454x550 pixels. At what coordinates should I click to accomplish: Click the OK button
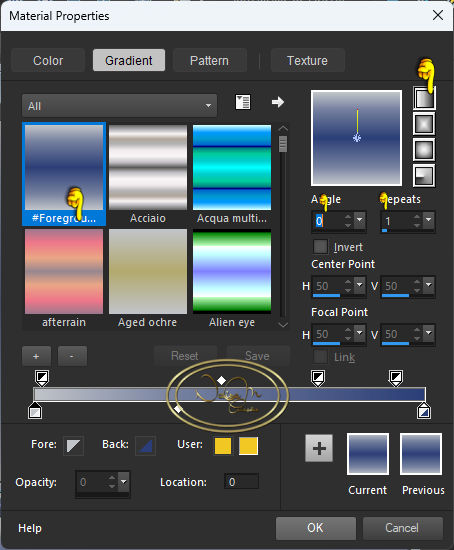tap(315, 528)
